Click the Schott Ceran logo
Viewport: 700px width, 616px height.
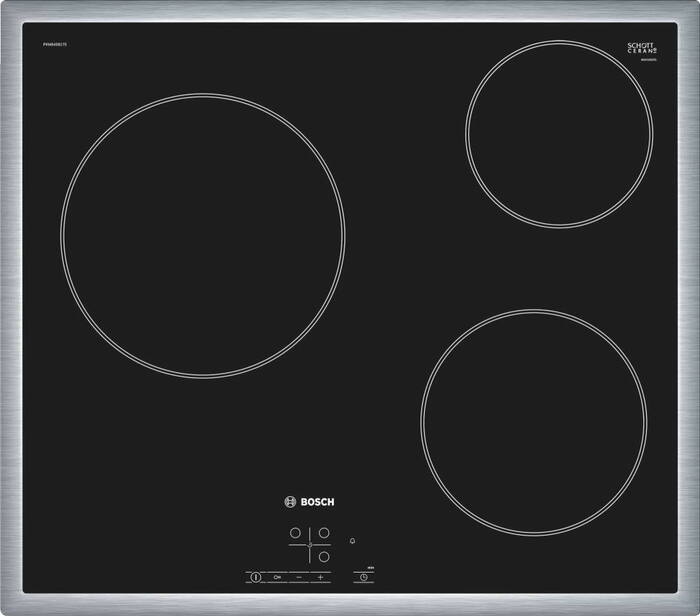click(640, 50)
